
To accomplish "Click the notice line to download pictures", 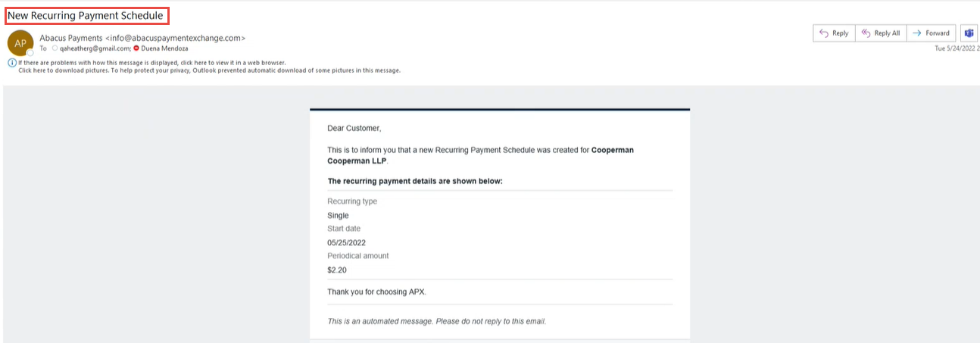I will coord(209,70).
